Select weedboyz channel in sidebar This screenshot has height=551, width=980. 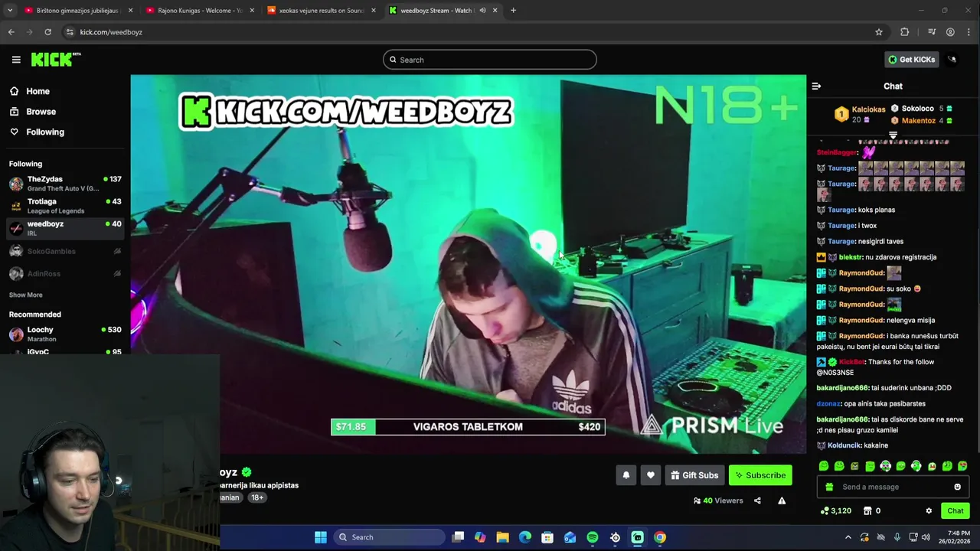(x=65, y=228)
